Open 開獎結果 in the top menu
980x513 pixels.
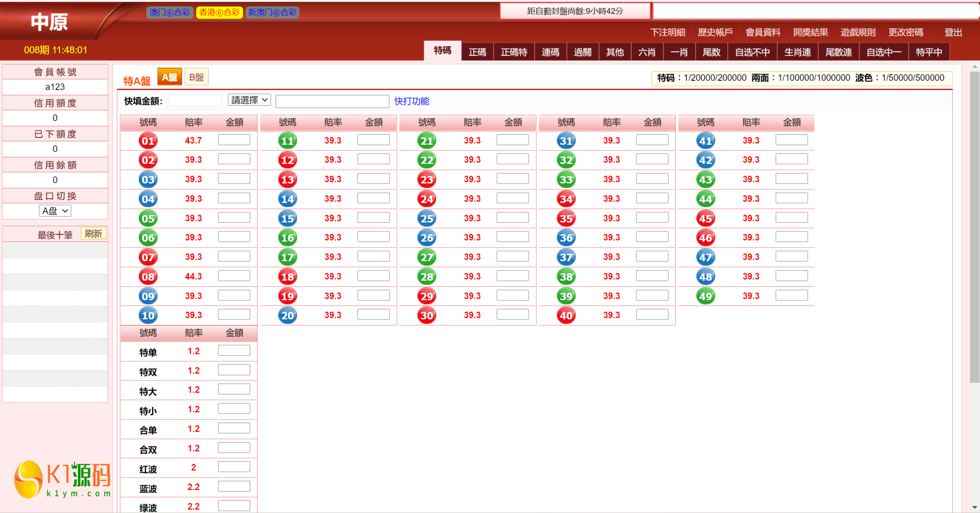[810, 32]
